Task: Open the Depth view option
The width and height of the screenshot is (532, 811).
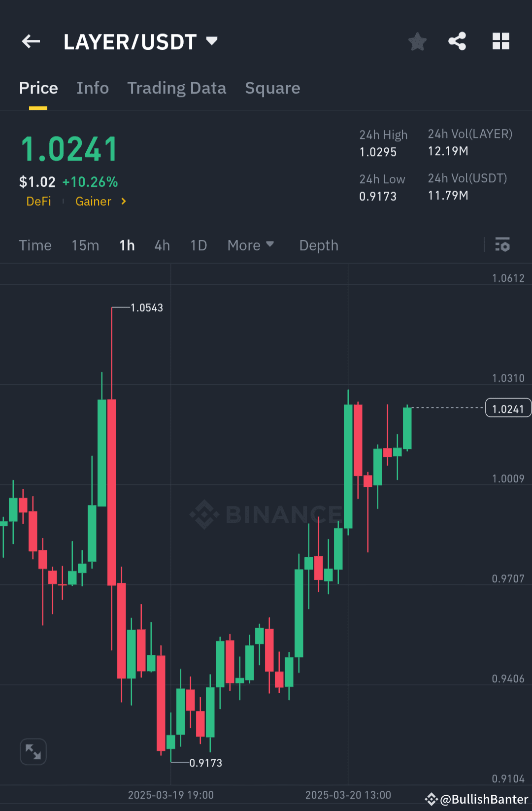Action: pyautogui.click(x=318, y=245)
